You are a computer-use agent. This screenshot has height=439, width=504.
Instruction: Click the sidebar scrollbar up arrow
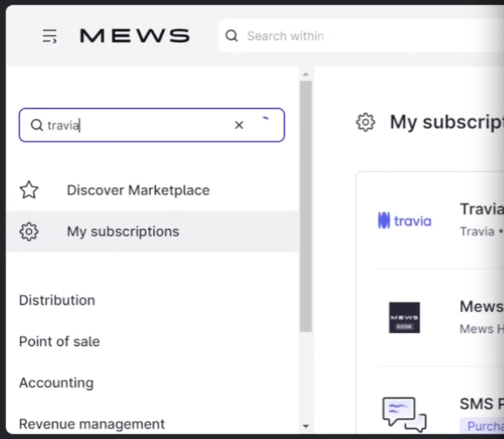306,74
